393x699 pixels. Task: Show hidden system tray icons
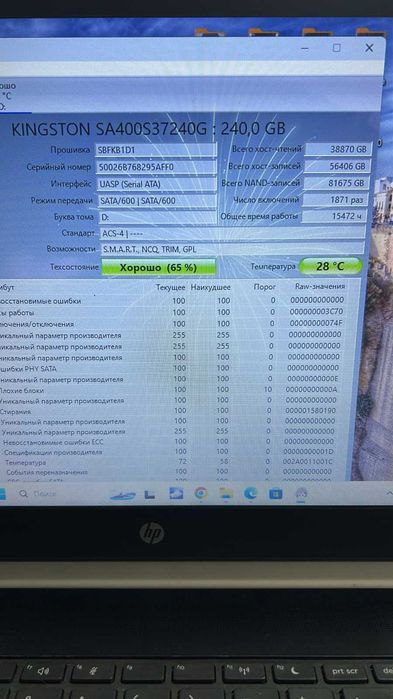[x=389, y=493]
